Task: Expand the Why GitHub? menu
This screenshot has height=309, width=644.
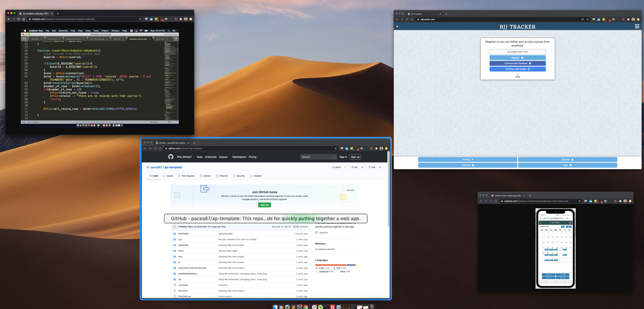Action: (185, 157)
